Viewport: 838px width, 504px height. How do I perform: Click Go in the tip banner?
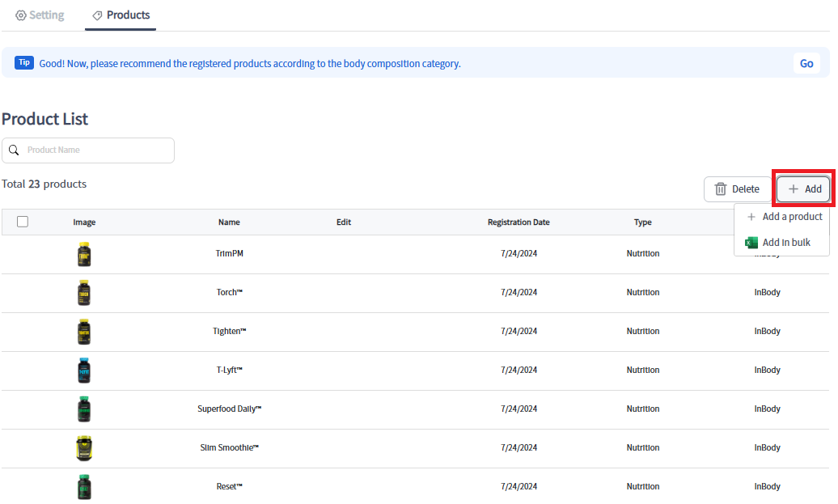click(x=806, y=64)
